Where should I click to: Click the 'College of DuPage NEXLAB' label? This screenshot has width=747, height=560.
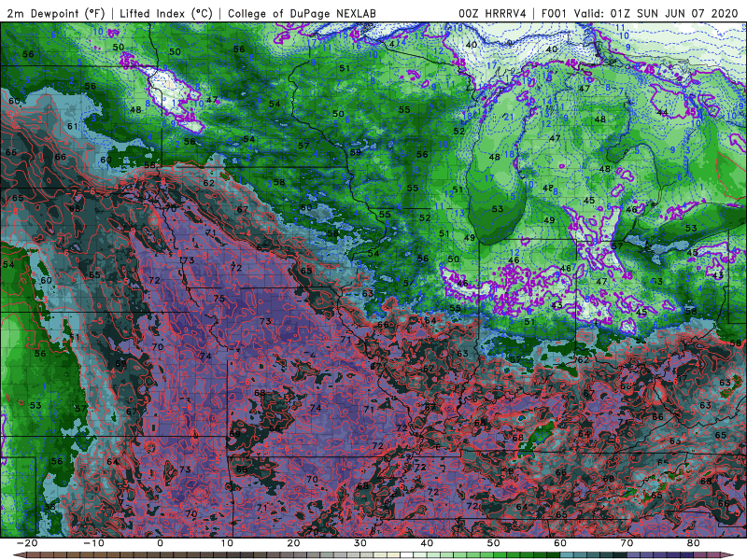(x=302, y=13)
